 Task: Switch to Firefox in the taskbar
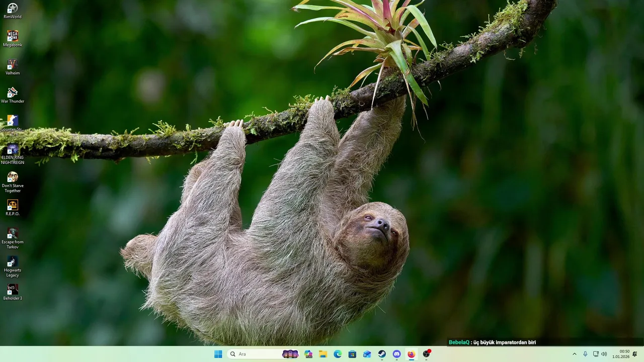point(411,354)
